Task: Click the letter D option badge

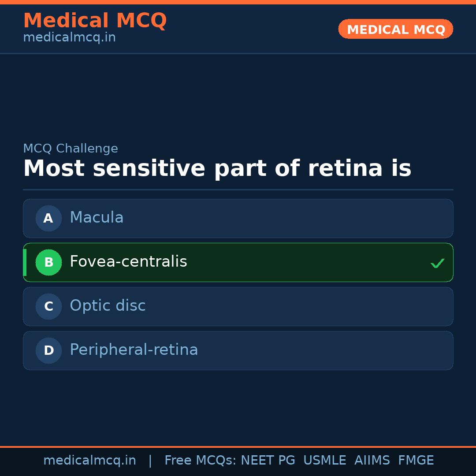Action: point(48,350)
